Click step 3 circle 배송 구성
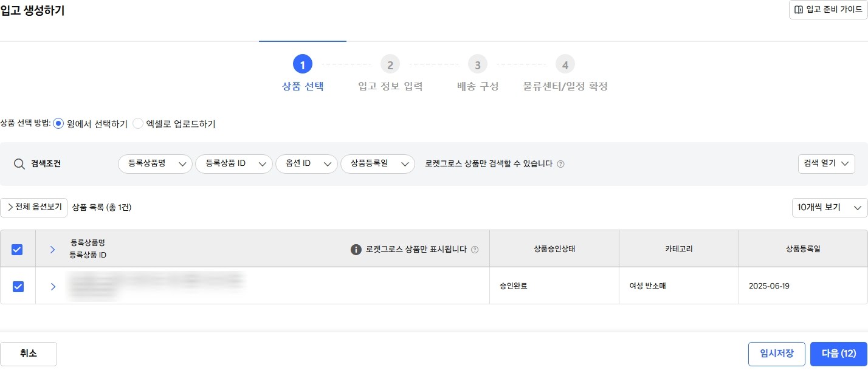Viewport: 868px width, 376px height. coord(478,64)
